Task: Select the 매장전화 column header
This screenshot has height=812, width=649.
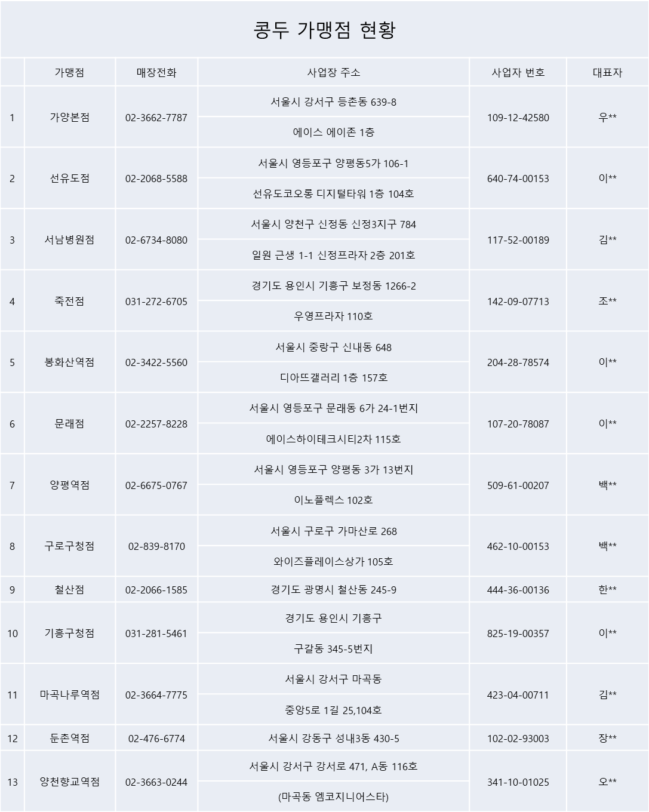Action: pos(156,72)
